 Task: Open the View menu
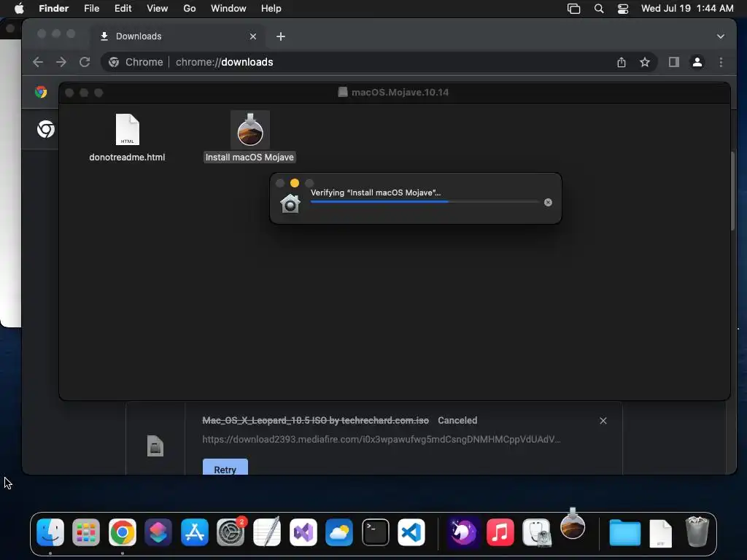pos(158,9)
